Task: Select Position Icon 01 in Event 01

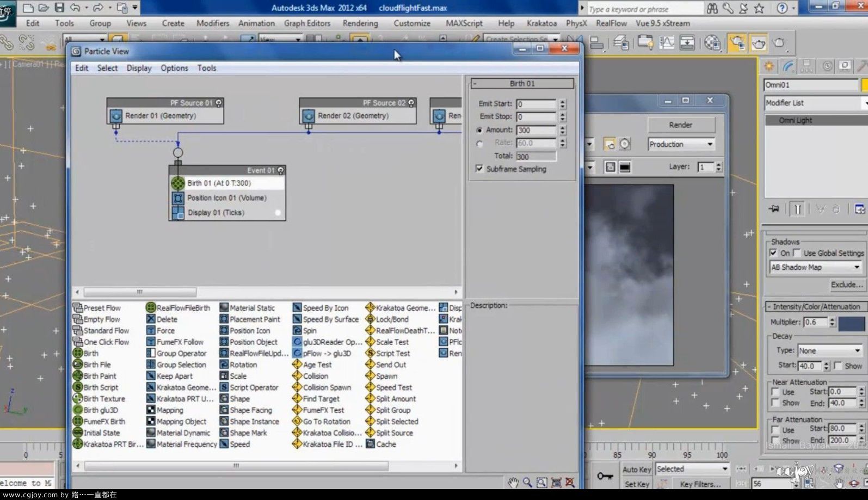Action: [x=227, y=198]
